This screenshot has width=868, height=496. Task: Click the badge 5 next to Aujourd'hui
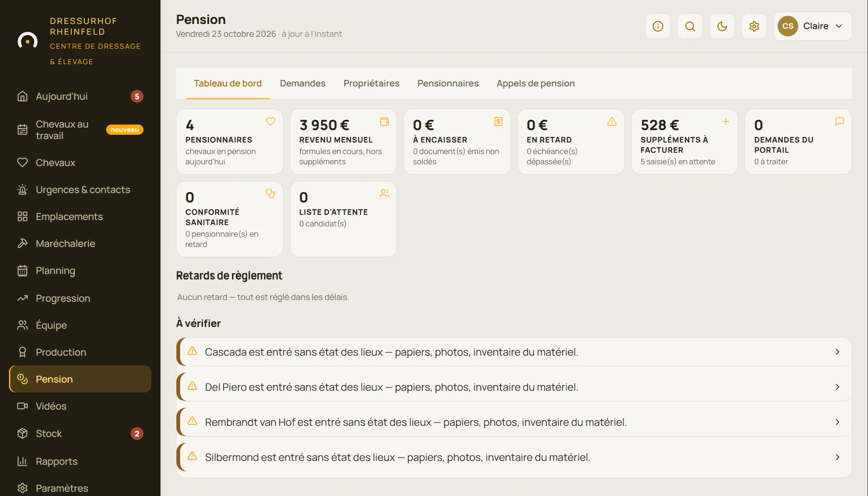coord(137,96)
